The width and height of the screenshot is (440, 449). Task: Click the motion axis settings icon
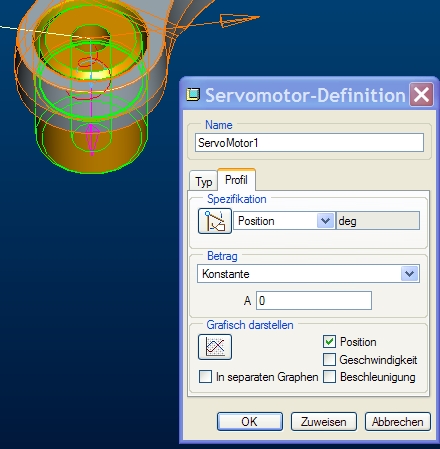pos(215,221)
